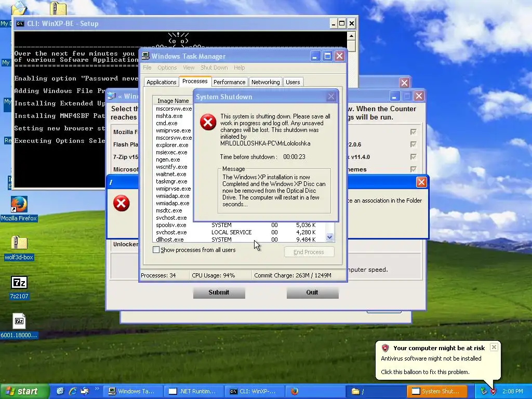Launch Internet Explorer from quick launch
532x399 pixels.
pyautogui.click(x=73, y=391)
